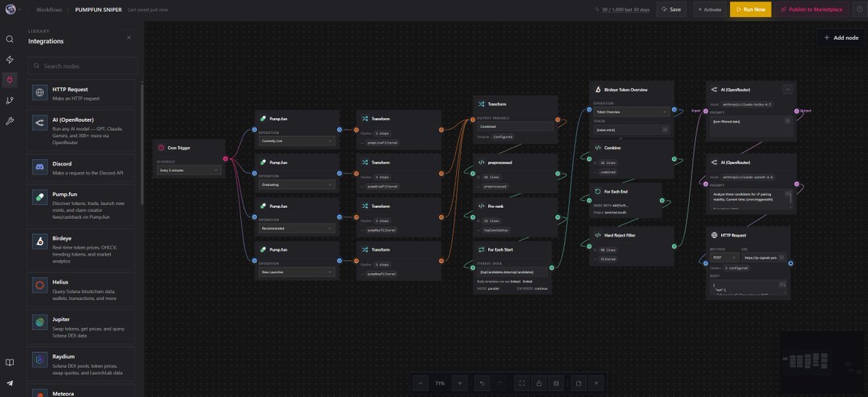
Task: Add Pump.fun integration from library
Action: coord(81,206)
